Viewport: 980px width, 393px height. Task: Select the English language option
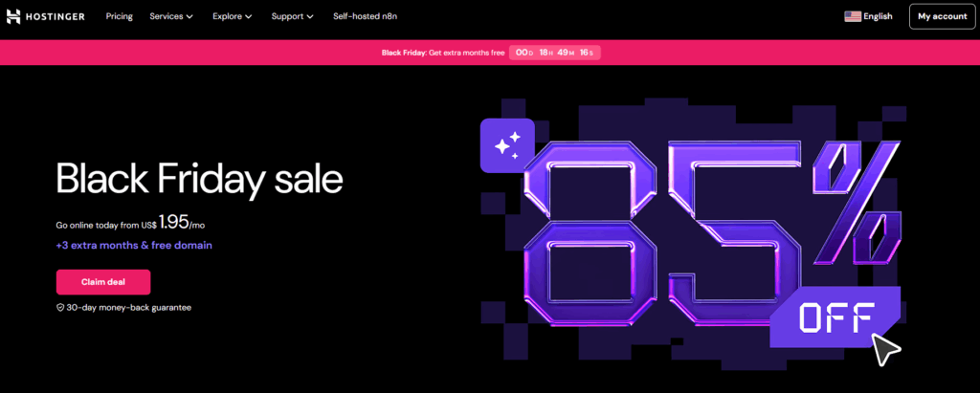pyautogui.click(x=877, y=16)
